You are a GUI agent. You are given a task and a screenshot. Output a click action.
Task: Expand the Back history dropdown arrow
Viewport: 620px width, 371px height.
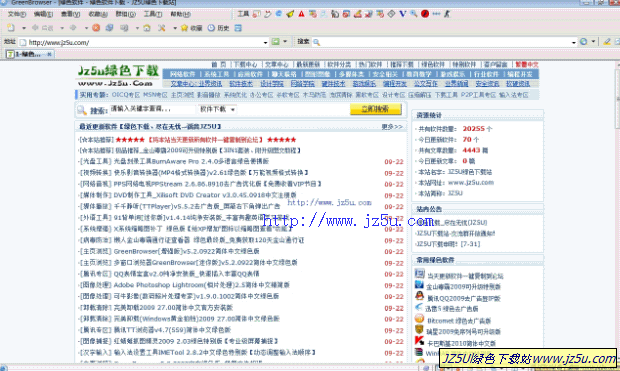[62, 28]
